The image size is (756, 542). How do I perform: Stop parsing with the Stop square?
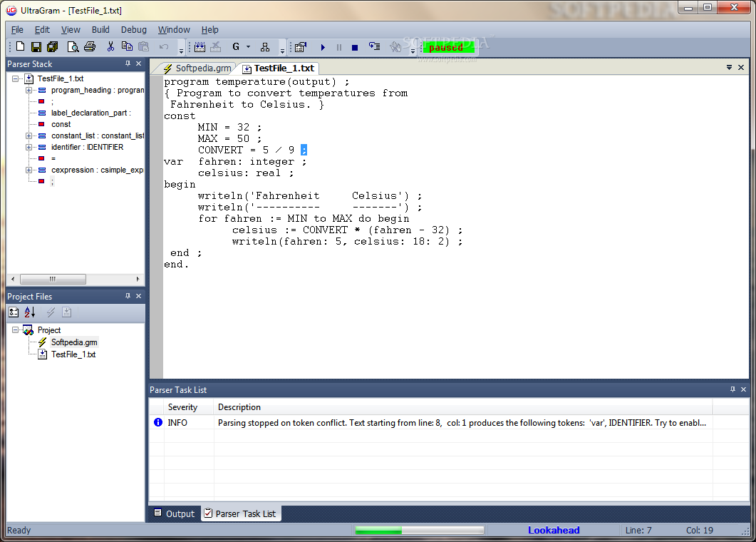point(355,47)
